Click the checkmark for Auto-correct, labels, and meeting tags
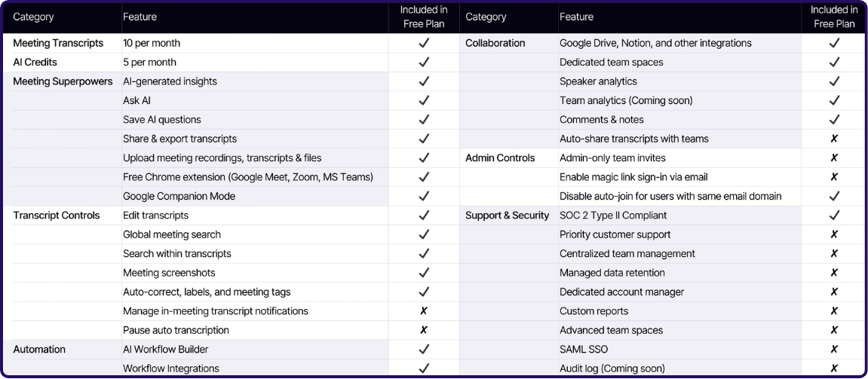The height and width of the screenshot is (379, 868). (x=424, y=292)
